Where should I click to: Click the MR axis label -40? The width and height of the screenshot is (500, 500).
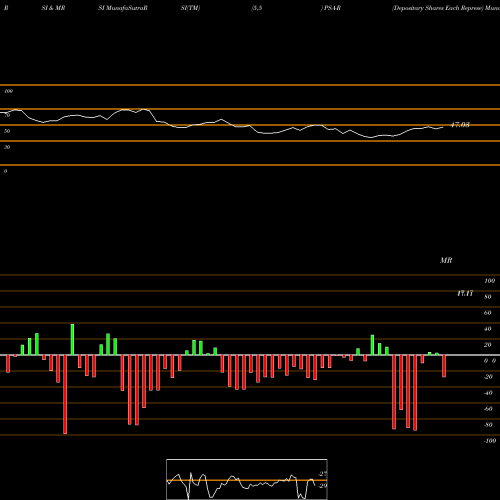point(488,393)
